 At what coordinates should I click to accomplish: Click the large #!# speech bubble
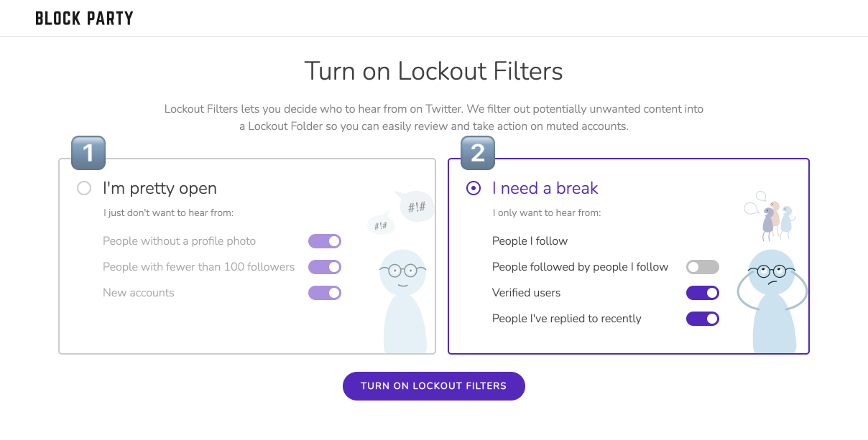click(x=415, y=206)
